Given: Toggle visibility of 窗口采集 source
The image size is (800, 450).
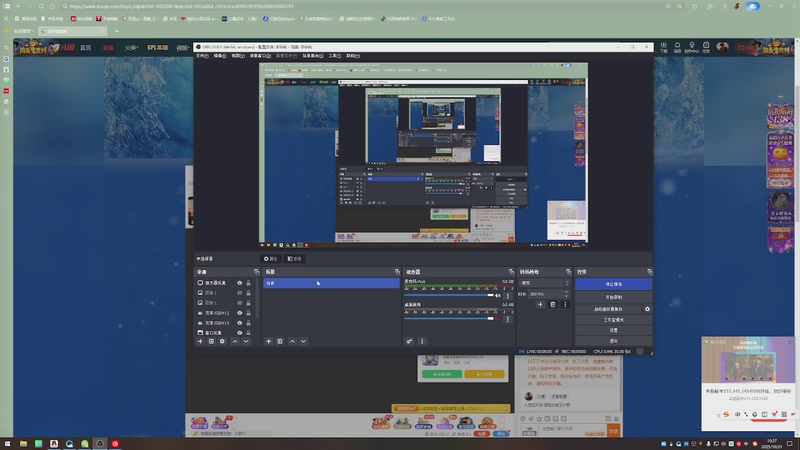Looking at the screenshot, I should 239,333.
